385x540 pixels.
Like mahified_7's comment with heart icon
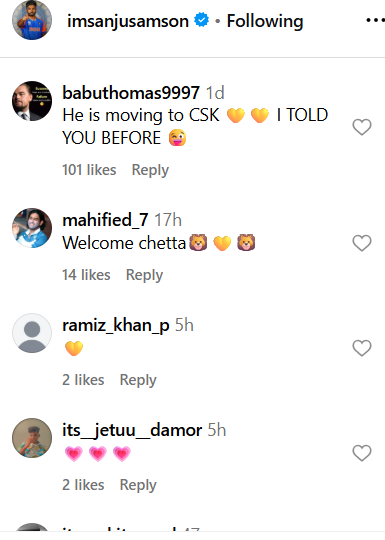tap(362, 243)
